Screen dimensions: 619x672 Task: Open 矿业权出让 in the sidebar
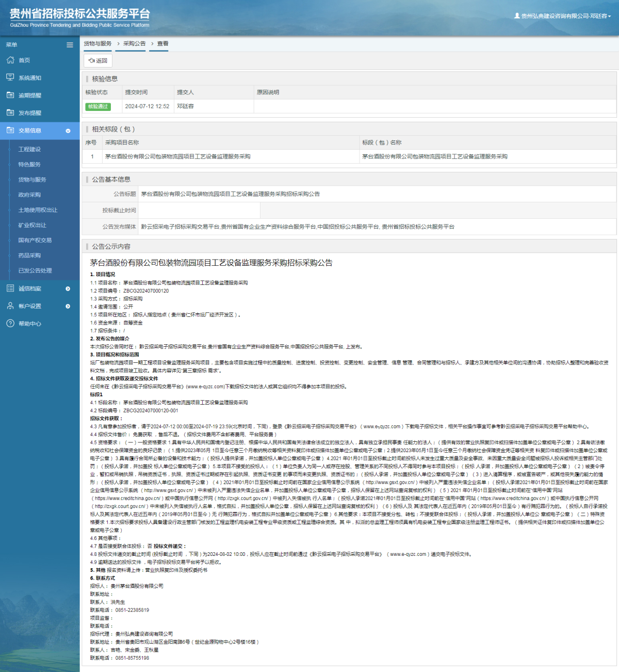tap(32, 225)
